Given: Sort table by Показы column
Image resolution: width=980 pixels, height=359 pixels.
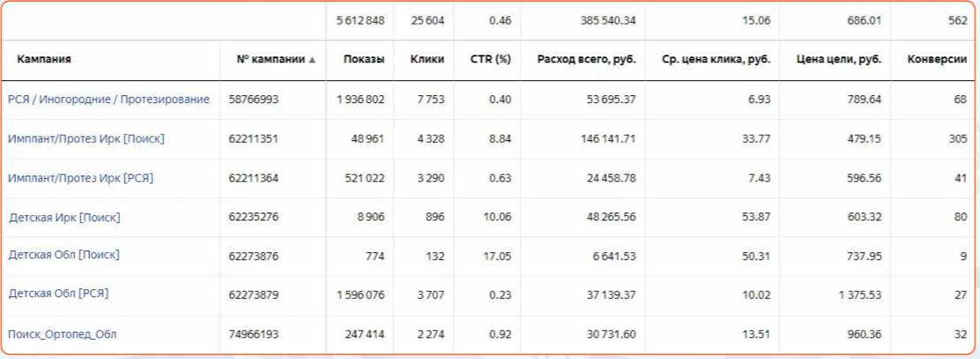Looking at the screenshot, I should tap(364, 60).
